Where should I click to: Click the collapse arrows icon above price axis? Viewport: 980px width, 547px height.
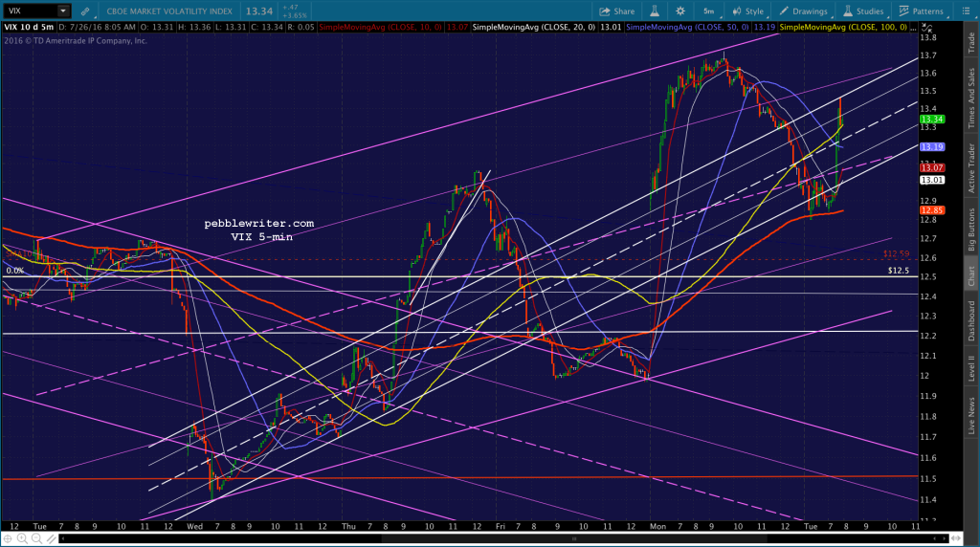pyautogui.click(x=926, y=28)
